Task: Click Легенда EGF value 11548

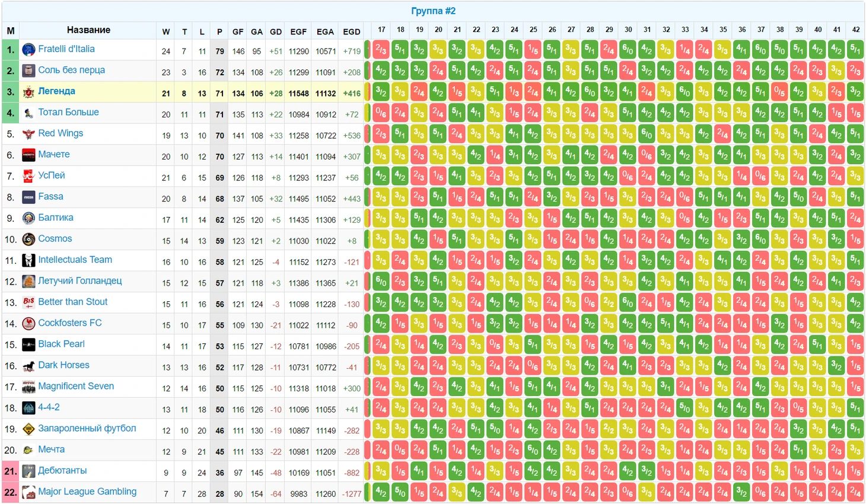Action: pyautogui.click(x=298, y=94)
